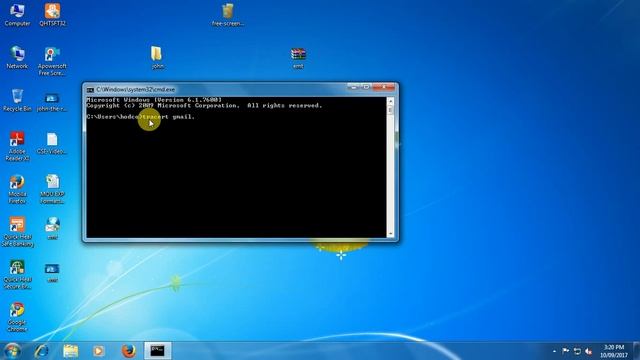The width and height of the screenshot is (640, 360).
Task: Click the Microsoft Windows version line
Action: pos(154,100)
